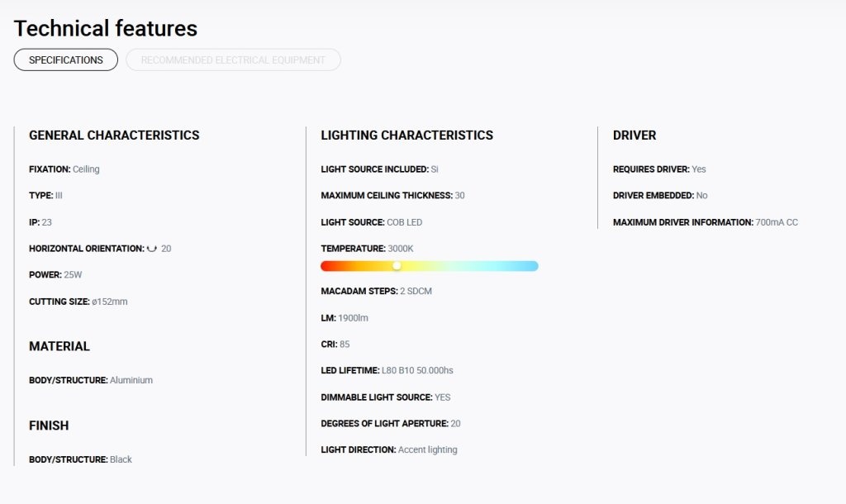Viewport: 846px width, 504px height.
Task: Click the Light Source COB LED entry
Action: [x=372, y=222]
